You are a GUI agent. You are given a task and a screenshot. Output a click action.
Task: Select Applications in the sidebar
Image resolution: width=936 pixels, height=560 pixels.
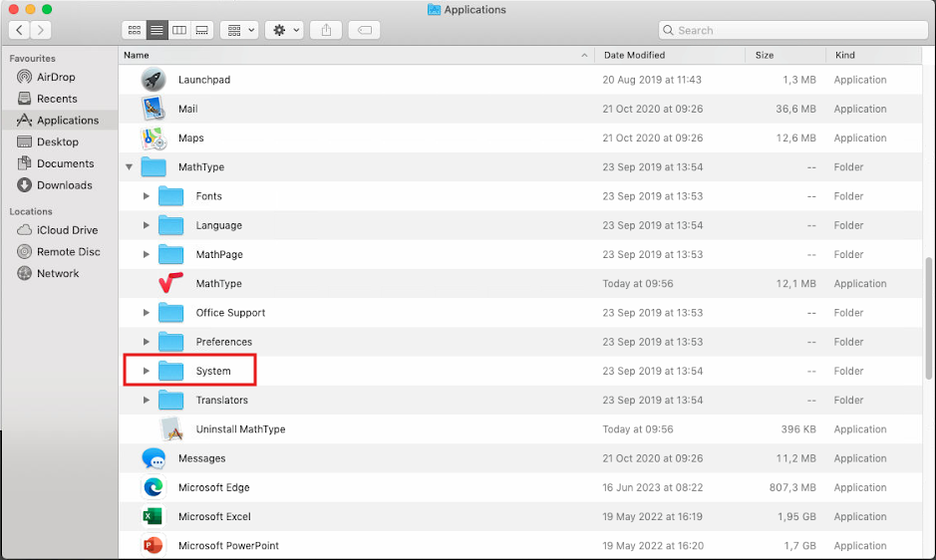[59, 120]
